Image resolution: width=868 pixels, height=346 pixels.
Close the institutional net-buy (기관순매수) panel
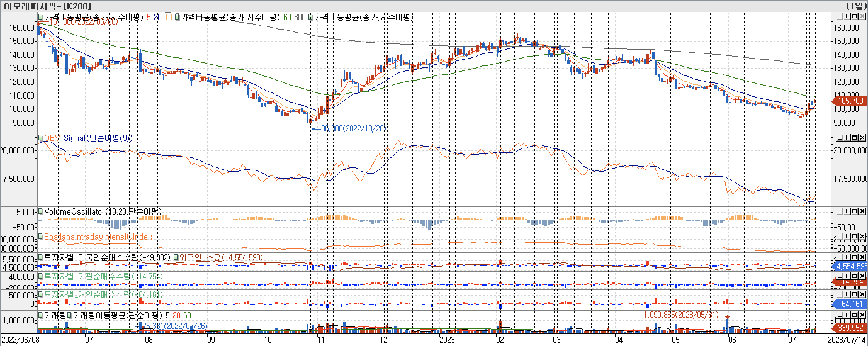tap(862, 276)
